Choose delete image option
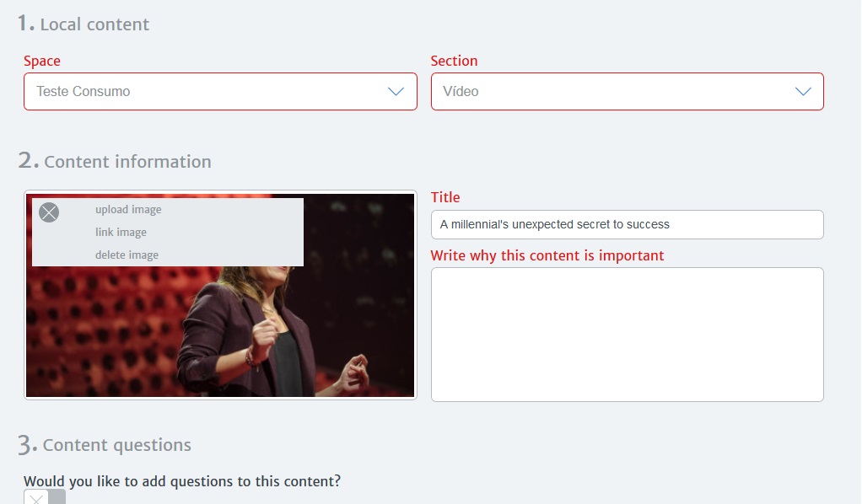This screenshot has width=862, height=504. tap(127, 255)
